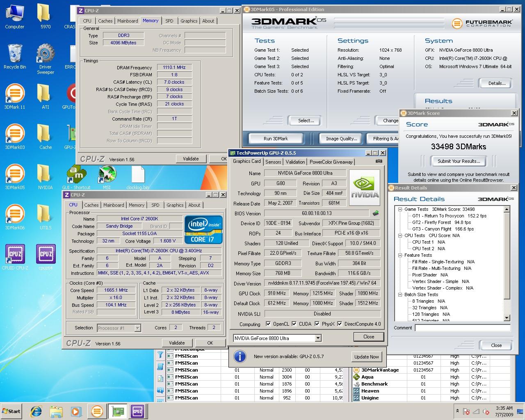The height and width of the screenshot is (420, 525).
Task: Launch 3DMark03 desktop shortcut
Action: pyautogui.click(x=15, y=137)
